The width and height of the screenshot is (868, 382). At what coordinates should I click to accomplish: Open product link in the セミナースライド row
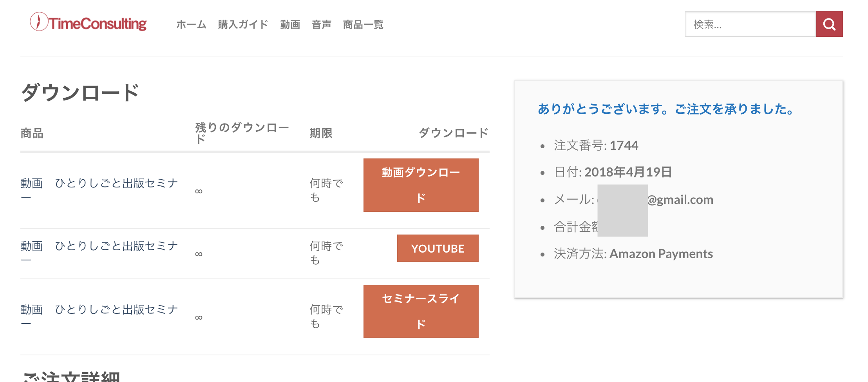point(99,310)
